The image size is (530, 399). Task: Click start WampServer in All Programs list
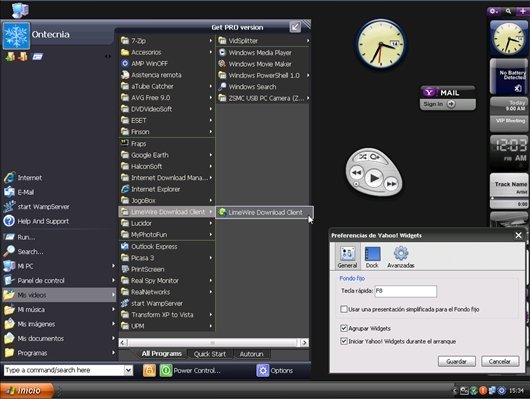(167, 303)
